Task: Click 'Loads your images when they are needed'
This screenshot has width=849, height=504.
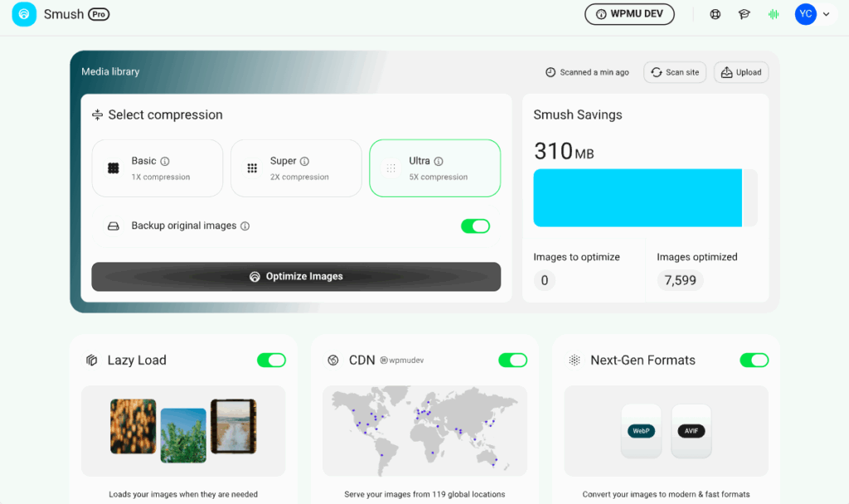Action: 183,494
